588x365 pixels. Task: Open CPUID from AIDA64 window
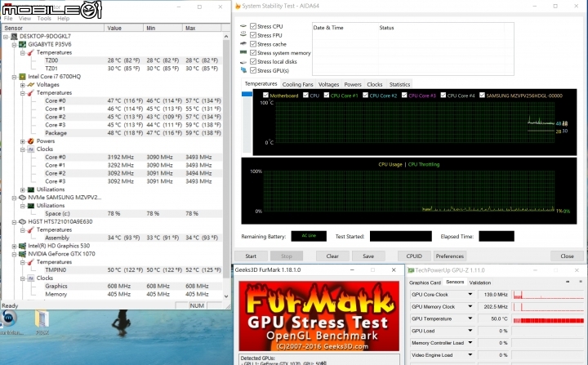(x=414, y=256)
